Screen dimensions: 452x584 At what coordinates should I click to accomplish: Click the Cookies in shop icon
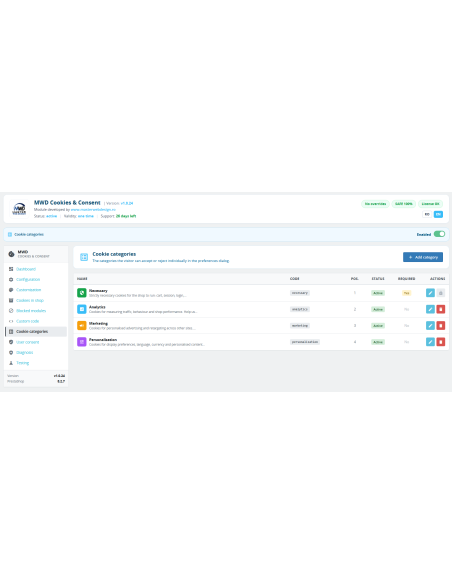(11, 300)
